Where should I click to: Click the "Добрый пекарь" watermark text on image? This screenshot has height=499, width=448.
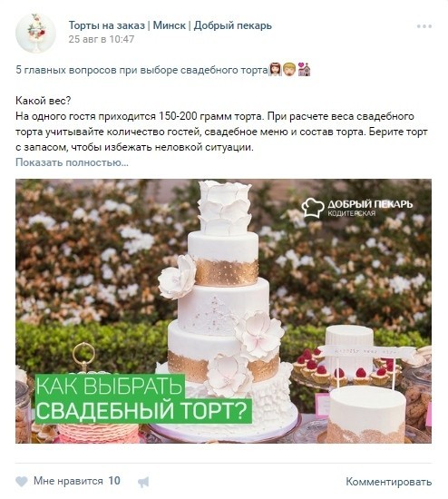coord(370,204)
